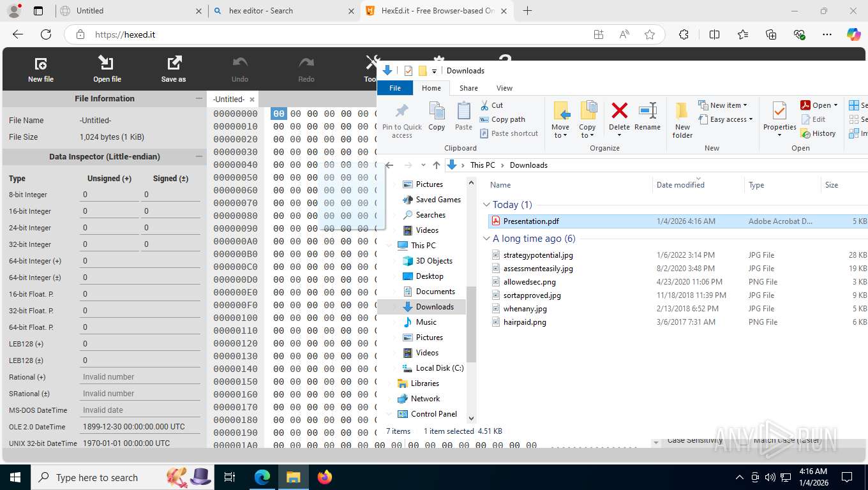Add page to favorites star icon
This screenshot has width=868, height=490.
point(650,34)
